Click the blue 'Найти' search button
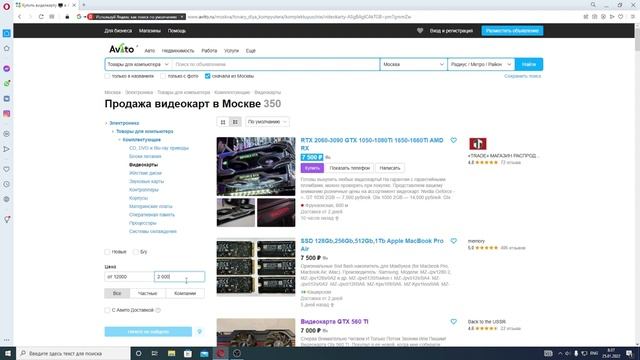 (529, 64)
